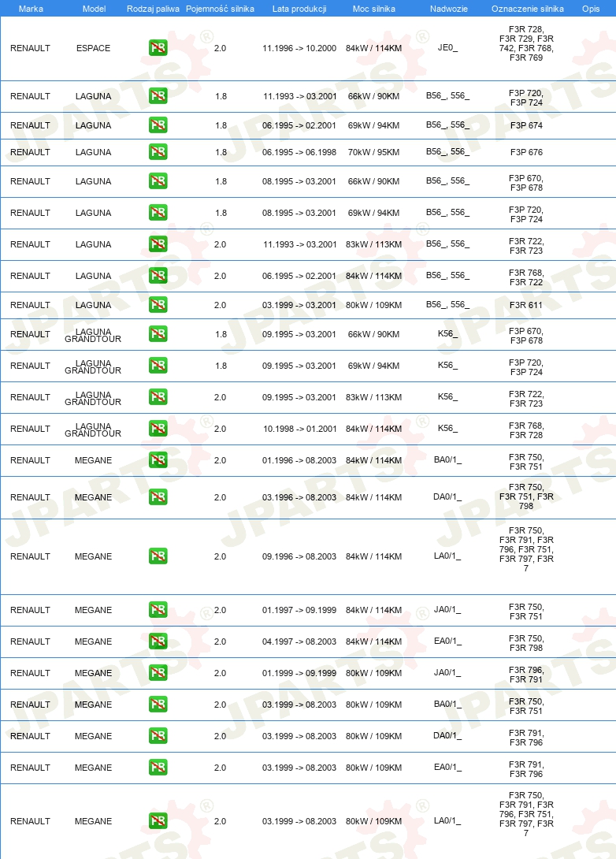Click the 01.1996 -> 08.2003 production years cell
The height and width of the screenshot is (859, 616).
point(299,460)
